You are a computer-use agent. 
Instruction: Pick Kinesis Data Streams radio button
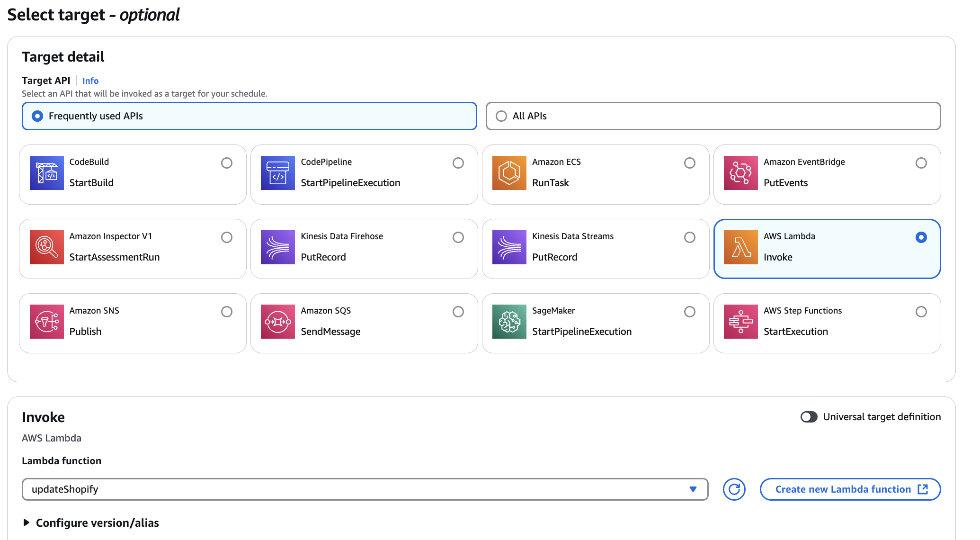[x=690, y=237]
